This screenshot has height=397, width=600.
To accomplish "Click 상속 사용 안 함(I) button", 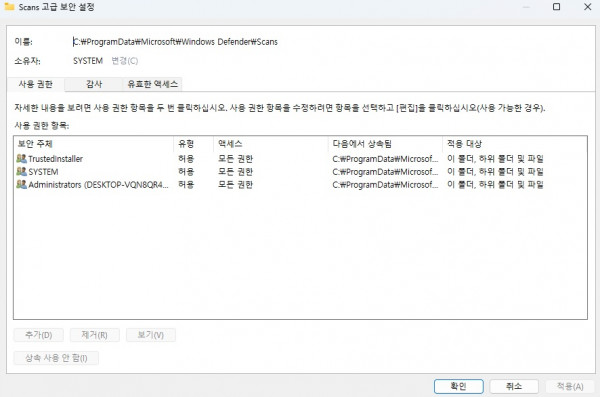I will pyautogui.click(x=56, y=358).
